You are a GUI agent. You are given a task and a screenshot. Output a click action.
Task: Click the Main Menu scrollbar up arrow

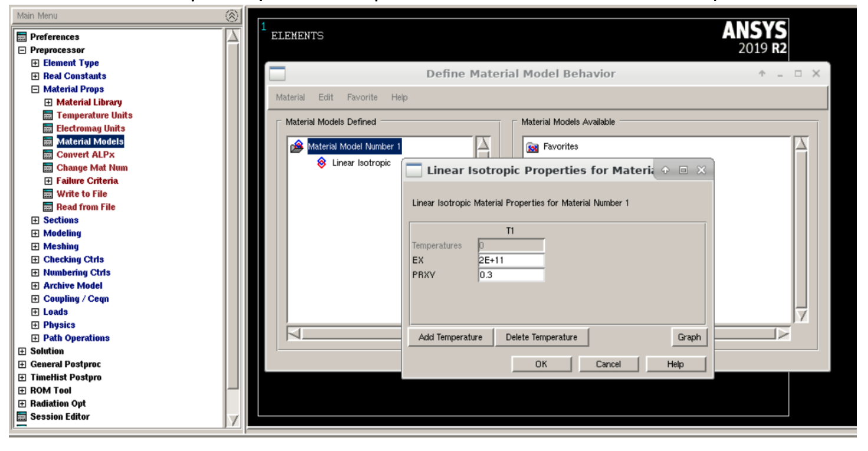pos(233,37)
